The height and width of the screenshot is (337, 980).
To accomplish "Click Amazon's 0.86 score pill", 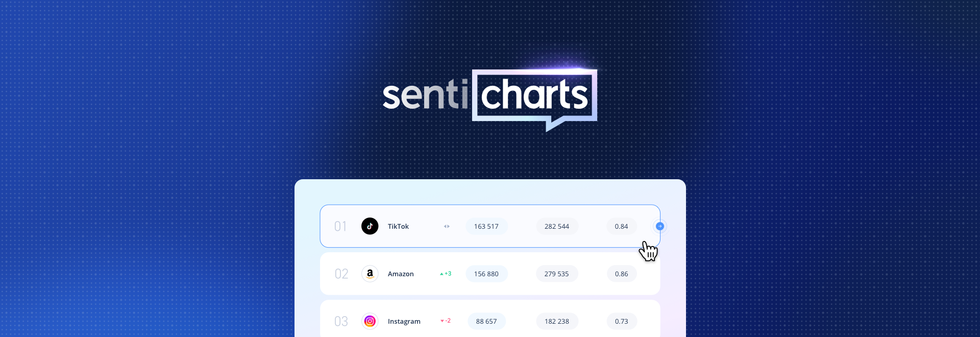I will click(621, 274).
